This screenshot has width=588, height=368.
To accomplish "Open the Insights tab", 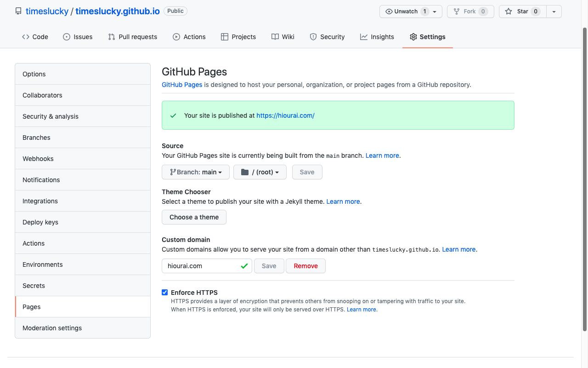I will (377, 37).
